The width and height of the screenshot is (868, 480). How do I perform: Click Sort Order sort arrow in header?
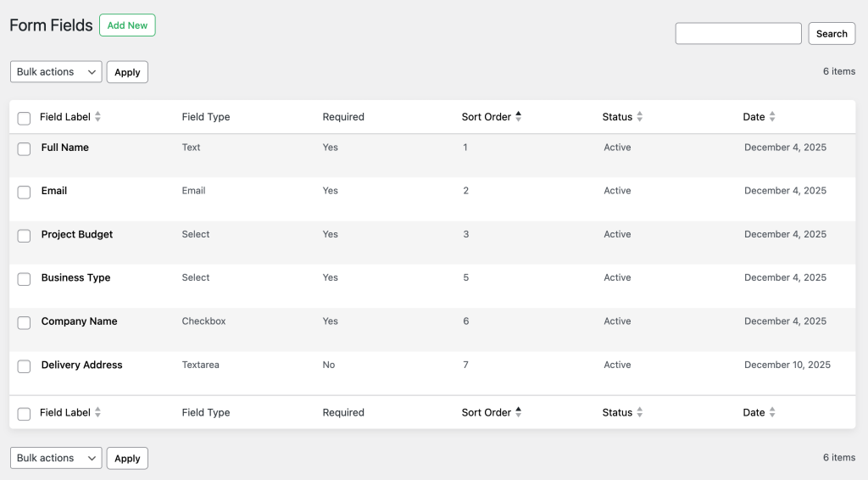point(518,117)
